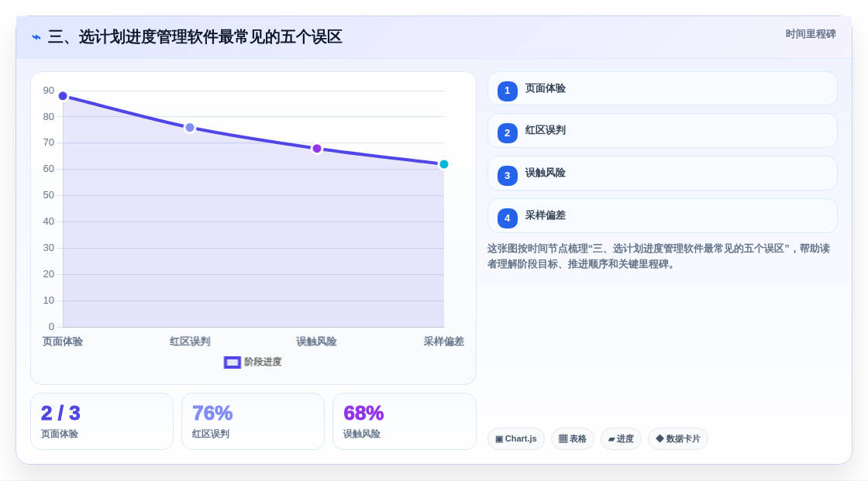
Task: Click the 进度 tag chip
Action: (621, 439)
